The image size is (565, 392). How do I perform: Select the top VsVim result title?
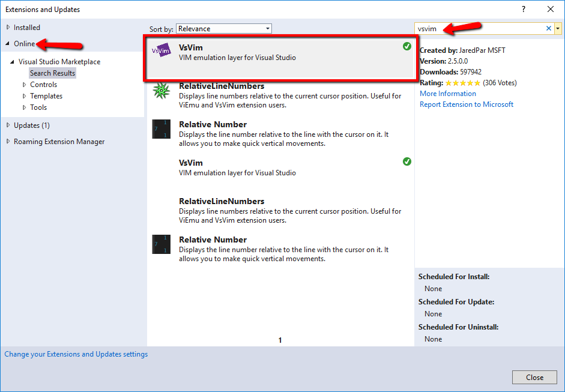click(x=190, y=47)
